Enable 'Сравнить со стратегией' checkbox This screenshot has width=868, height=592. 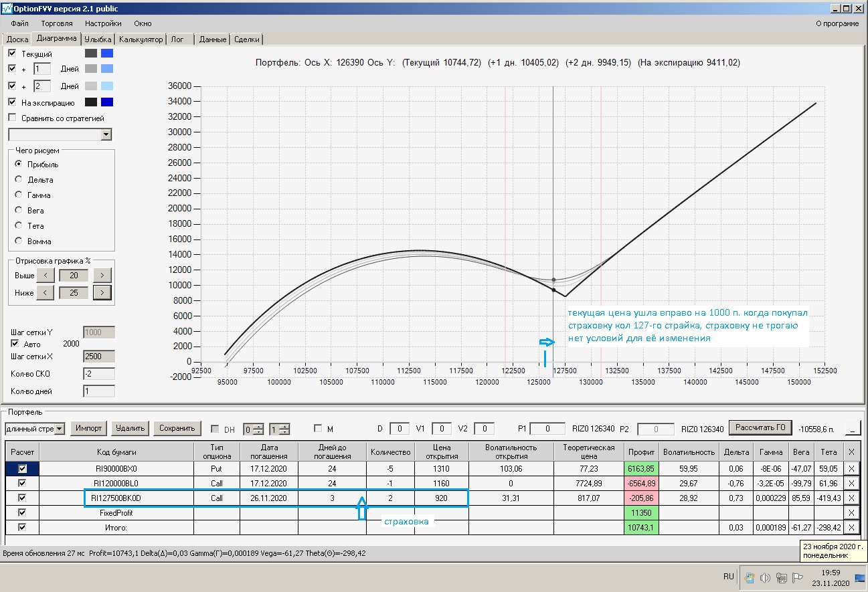point(12,118)
